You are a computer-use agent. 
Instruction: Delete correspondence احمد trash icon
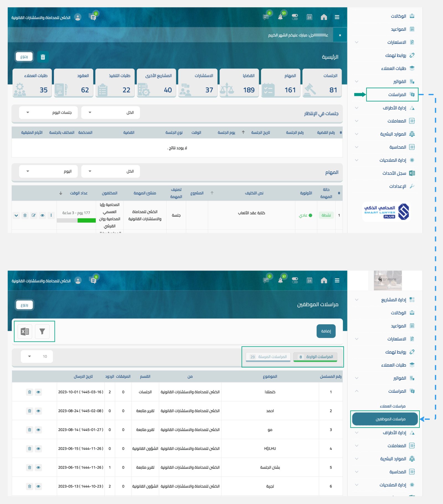pyautogui.click(x=30, y=411)
